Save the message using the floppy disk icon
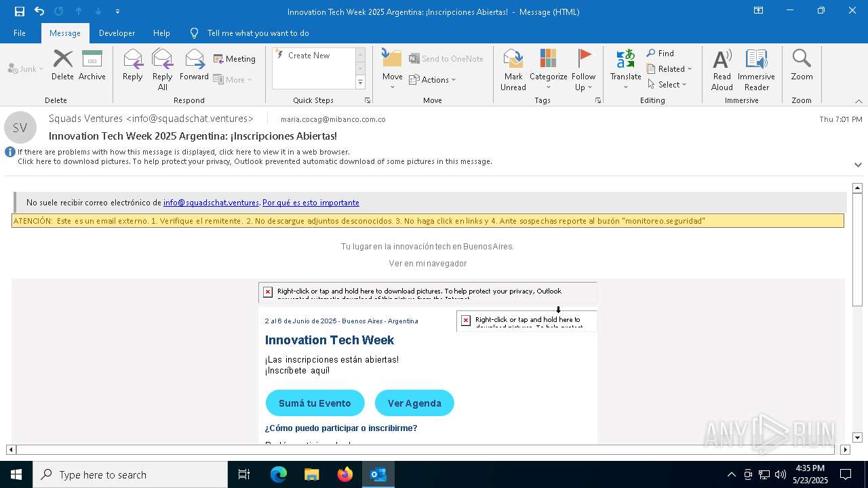Image resolution: width=868 pixels, height=488 pixels. point(20,12)
